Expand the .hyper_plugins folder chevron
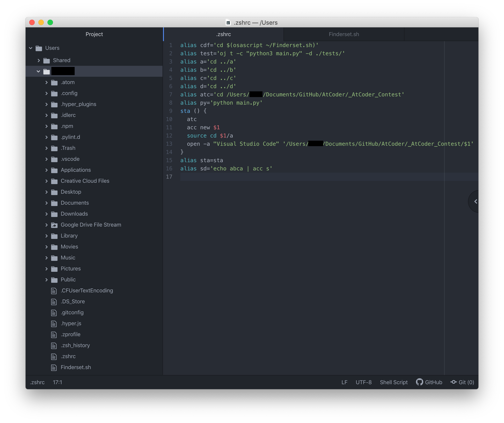This screenshot has height=423, width=504. pos(47,104)
